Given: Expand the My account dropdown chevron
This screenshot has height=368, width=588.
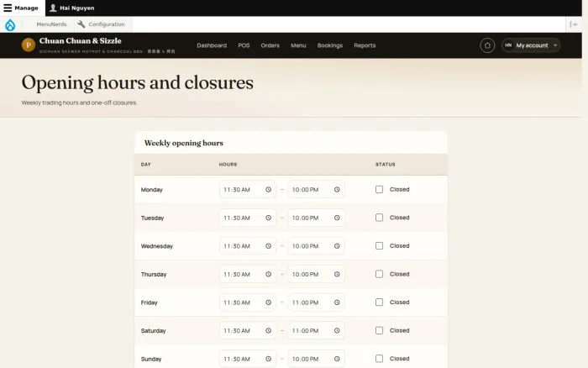Looking at the screenshot, I should coord(555,45).
